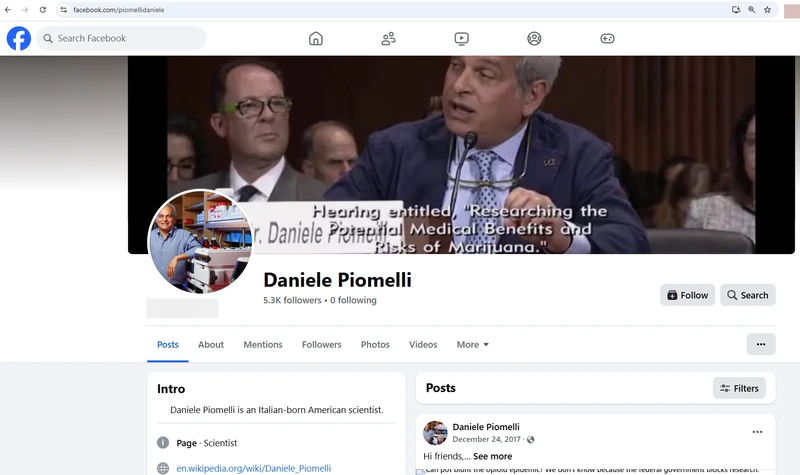800x475 pixels.
Task: Click the browser forward arrow
Action: (25, 10)
